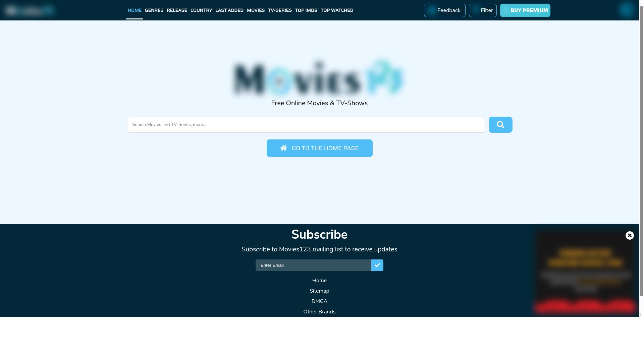The width and height of the screenshot is (644, 362).
Task: Click the checkmark to submit email subscription
Action: [x=377, y=265]
